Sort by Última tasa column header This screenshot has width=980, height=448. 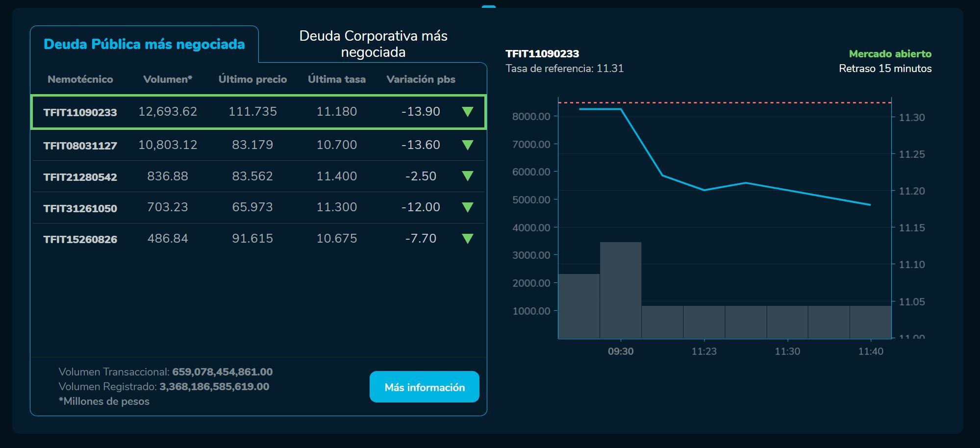(337, 79)
